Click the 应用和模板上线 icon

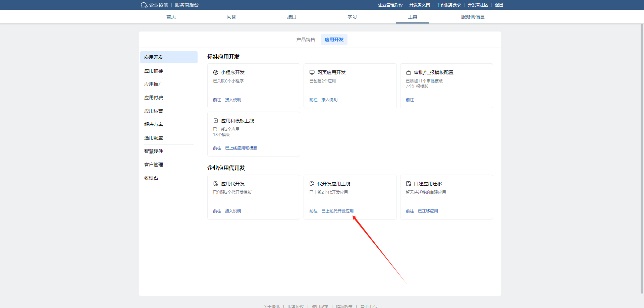(x=216, y=121)
